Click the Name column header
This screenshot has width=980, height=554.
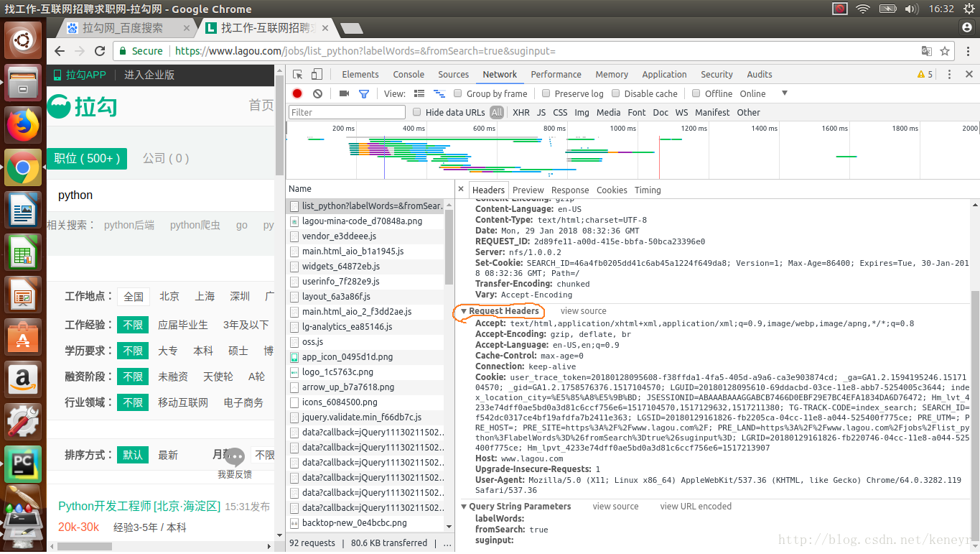click(370, 189)
